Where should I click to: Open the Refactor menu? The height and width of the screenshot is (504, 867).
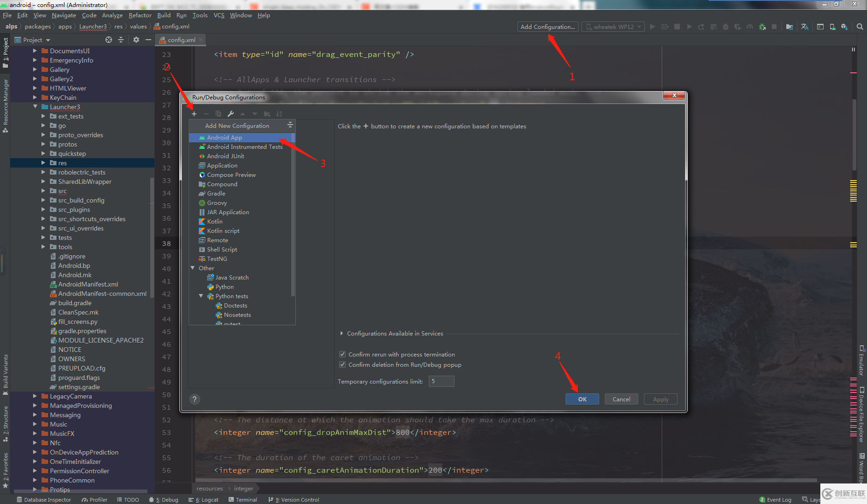[140, 15]
